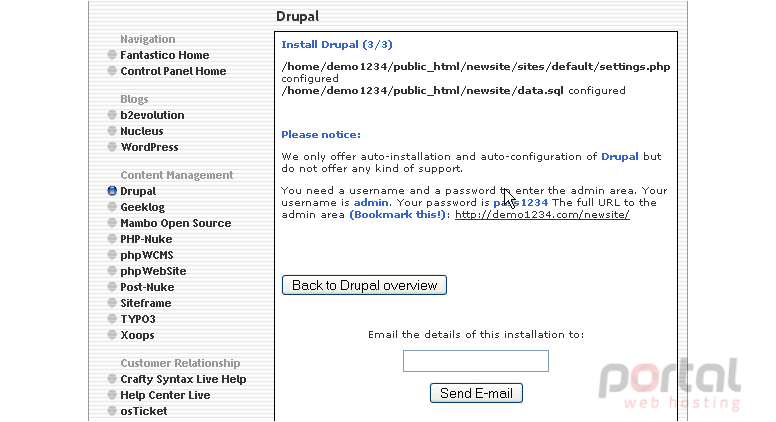
Task: Click the Drupal page title
Action: pos(297,16)
